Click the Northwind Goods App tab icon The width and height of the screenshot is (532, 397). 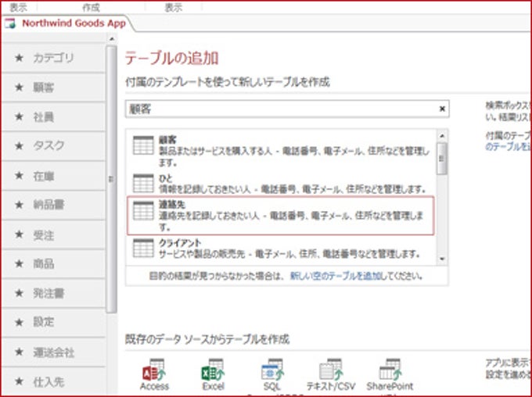tap(10, 23)
